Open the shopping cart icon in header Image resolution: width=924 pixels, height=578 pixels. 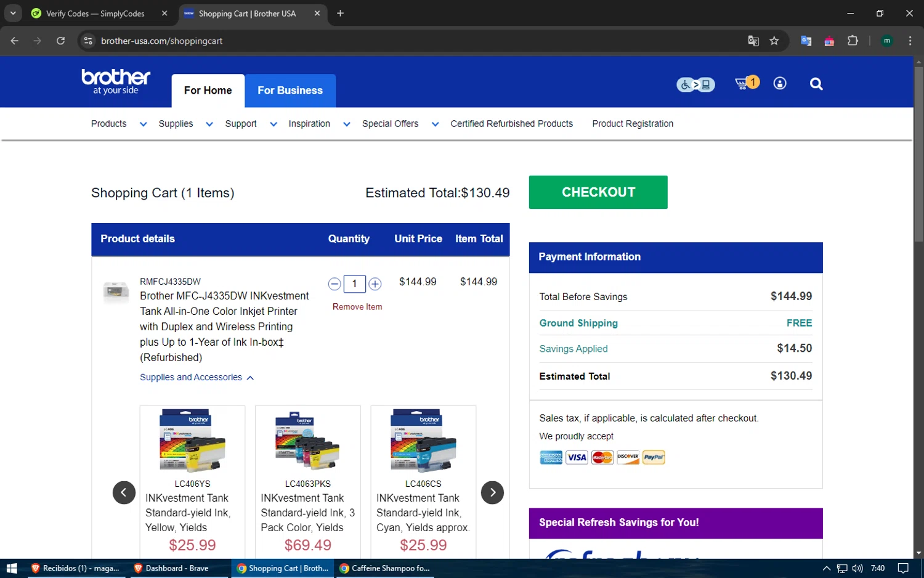click(747, 83)
